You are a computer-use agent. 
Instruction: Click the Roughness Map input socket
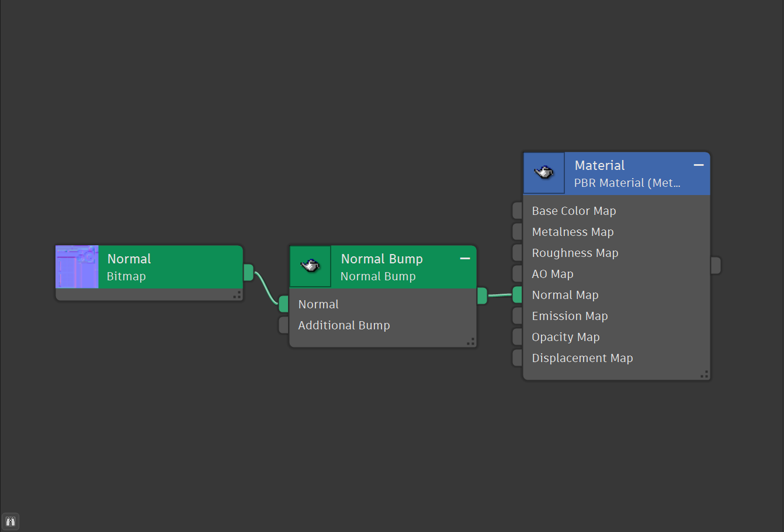[x=518, y=252]
